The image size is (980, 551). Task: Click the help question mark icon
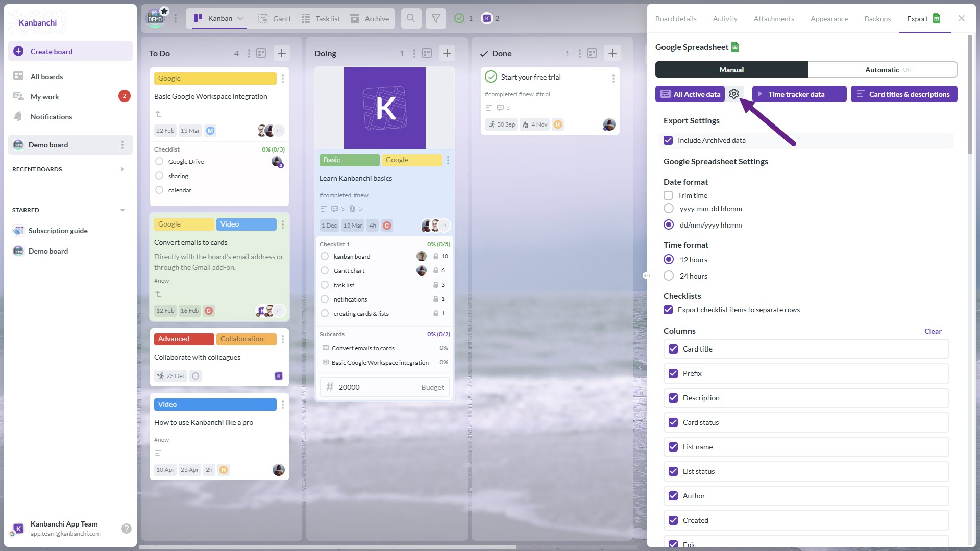[126, 529]
